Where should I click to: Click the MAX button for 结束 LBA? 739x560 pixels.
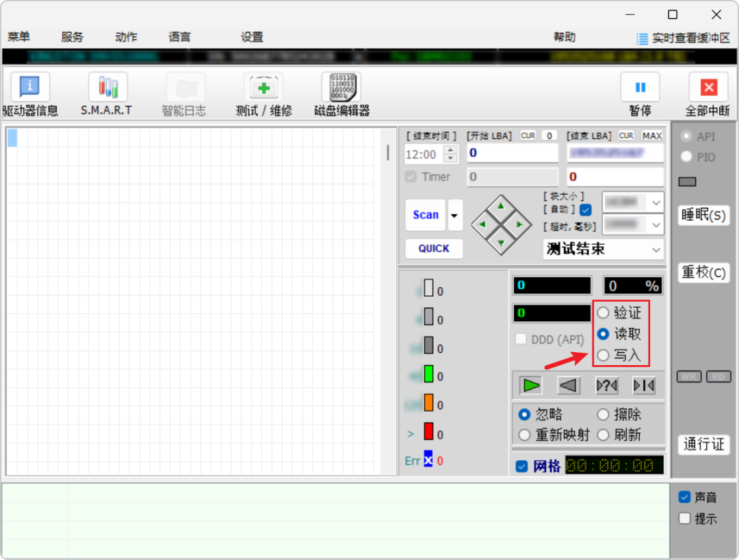[652, 135]
